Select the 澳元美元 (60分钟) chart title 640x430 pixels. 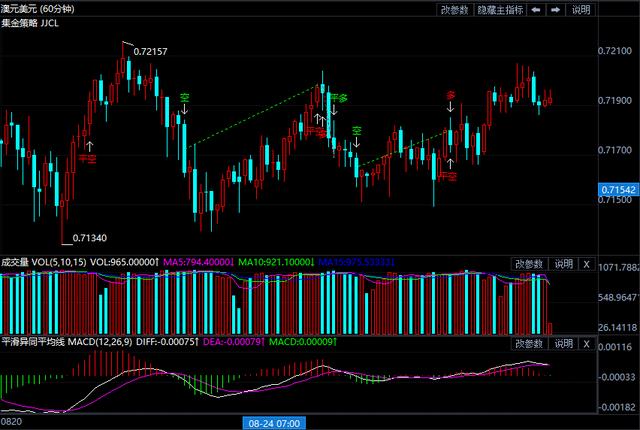coord(40,10)
